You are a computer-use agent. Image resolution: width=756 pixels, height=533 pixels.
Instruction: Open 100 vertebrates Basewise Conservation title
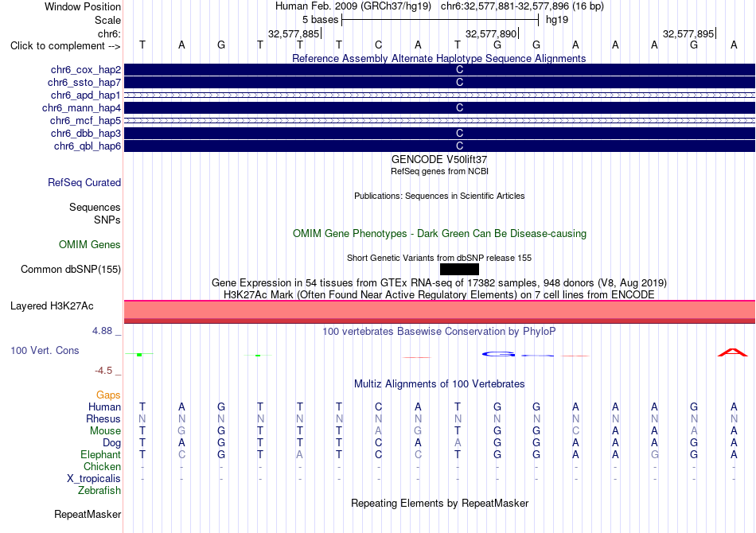coord(439,332)
